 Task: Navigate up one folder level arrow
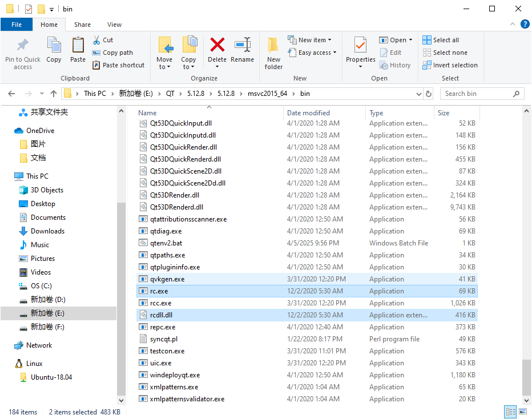[54, 94]
